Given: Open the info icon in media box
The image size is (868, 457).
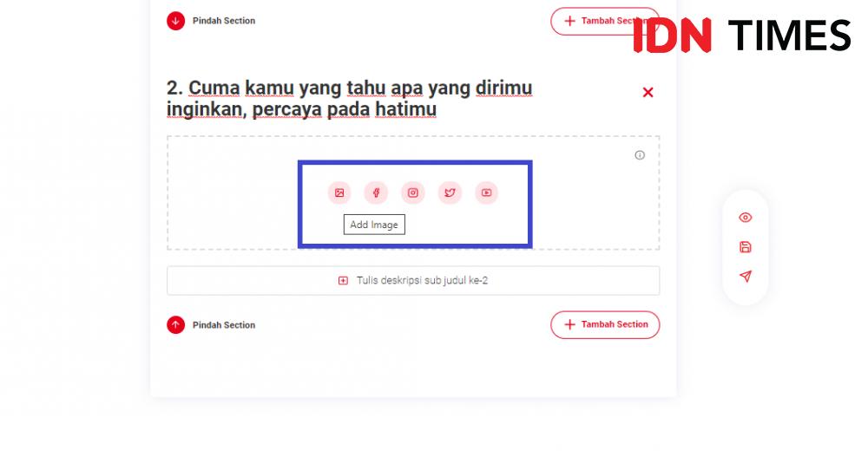Looking at the screenshot, I should 640,155.
